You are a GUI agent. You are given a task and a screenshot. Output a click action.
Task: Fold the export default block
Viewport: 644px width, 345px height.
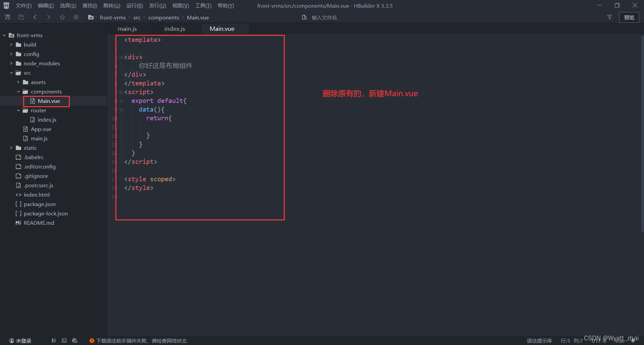pos(121,101)
